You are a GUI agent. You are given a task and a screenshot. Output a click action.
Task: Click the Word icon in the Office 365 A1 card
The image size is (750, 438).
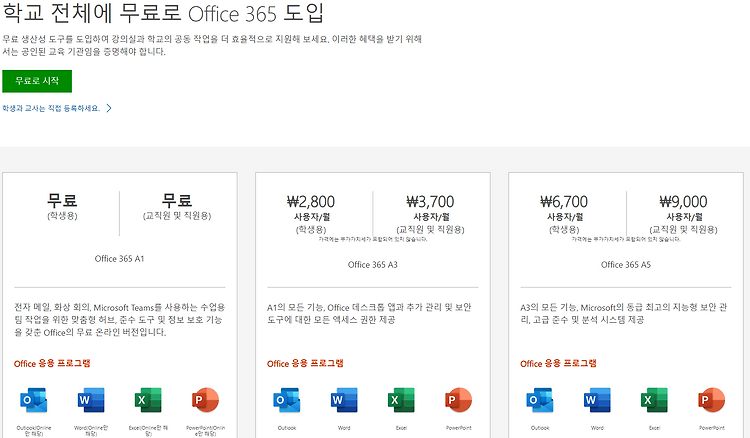[x=91, y=400]
